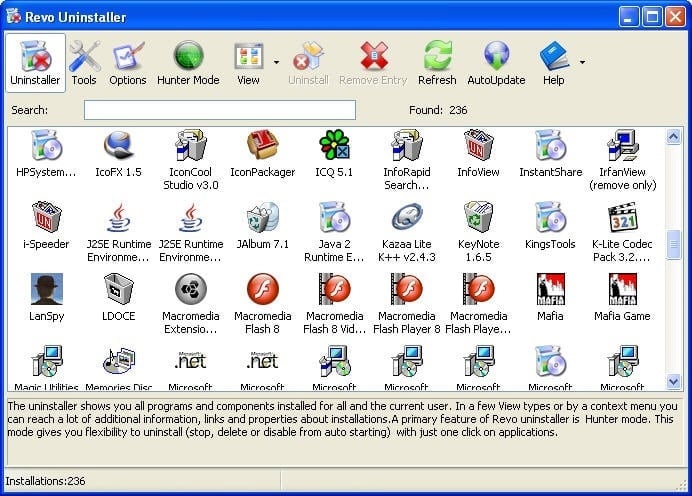The image size is (692, 496).
Task: Select KeyNote 1.6.5 entry
Action: coord(478,232)
